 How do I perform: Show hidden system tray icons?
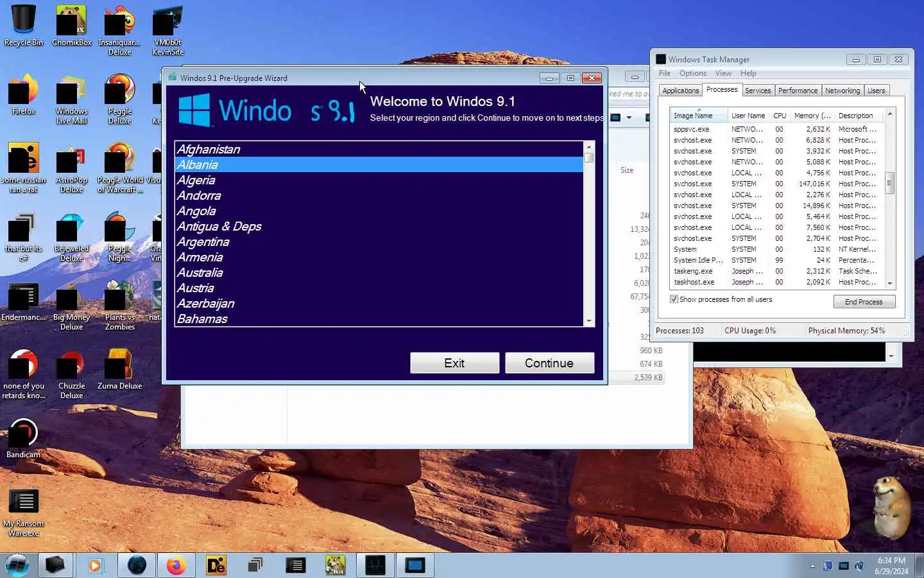coord(812,566)
